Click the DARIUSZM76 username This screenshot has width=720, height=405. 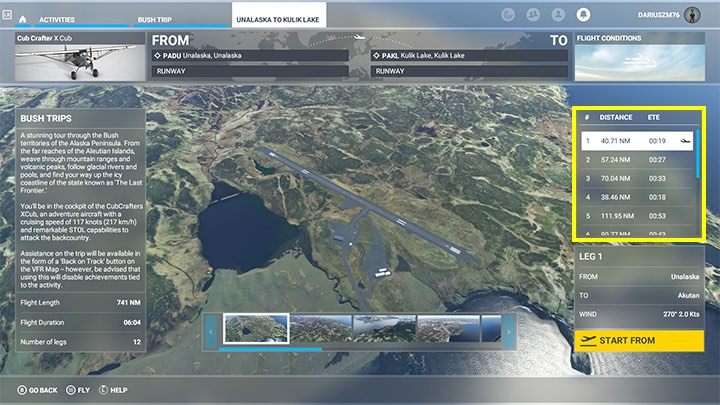coord(658,15)
